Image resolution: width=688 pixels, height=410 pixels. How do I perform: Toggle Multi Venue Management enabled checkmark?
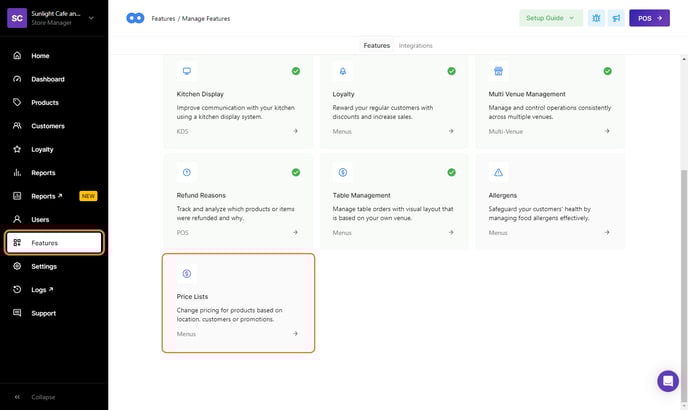pyautogui.click(x=607, y=71)
